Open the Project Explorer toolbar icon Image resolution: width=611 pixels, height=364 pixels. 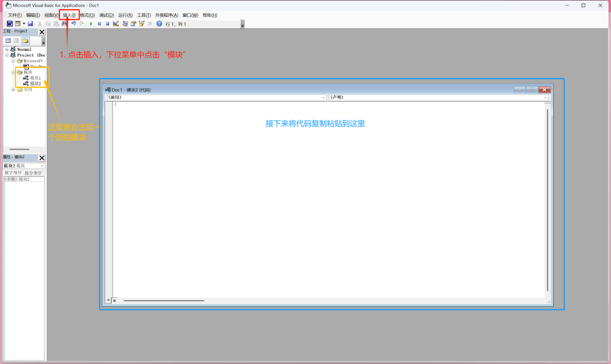[125, 24]
